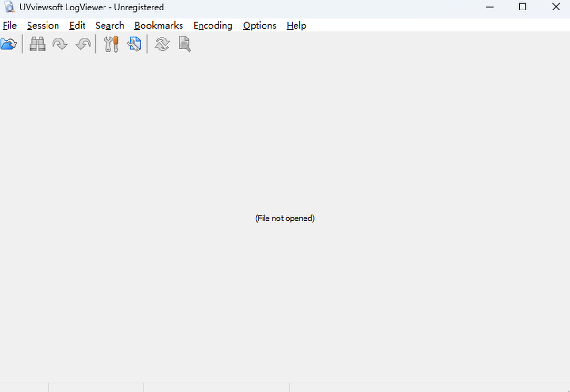This screenshot has width=570, height=392.
Task: Click the reload auto-refresh arrows icon
Action: click(162, 44)
